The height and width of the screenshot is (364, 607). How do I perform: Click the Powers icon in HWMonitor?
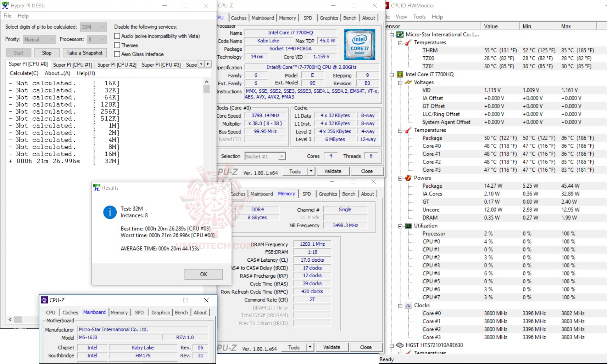[x=408, y=178]
